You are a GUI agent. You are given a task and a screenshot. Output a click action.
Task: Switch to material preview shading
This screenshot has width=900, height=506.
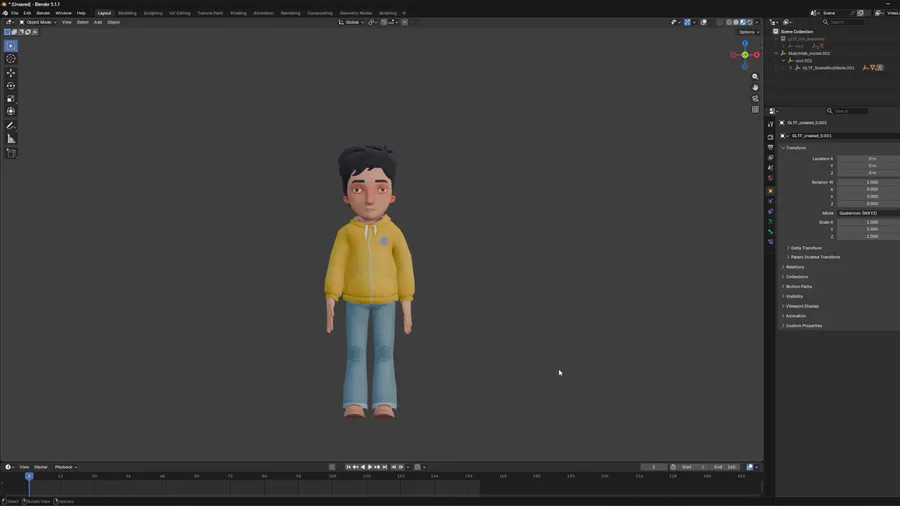pos(743,22)
